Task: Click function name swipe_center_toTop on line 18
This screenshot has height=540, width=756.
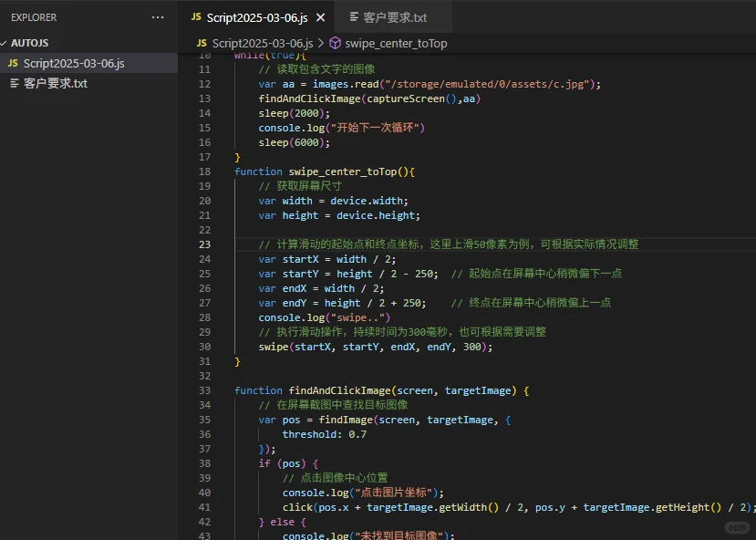Action: pos(343,171)
